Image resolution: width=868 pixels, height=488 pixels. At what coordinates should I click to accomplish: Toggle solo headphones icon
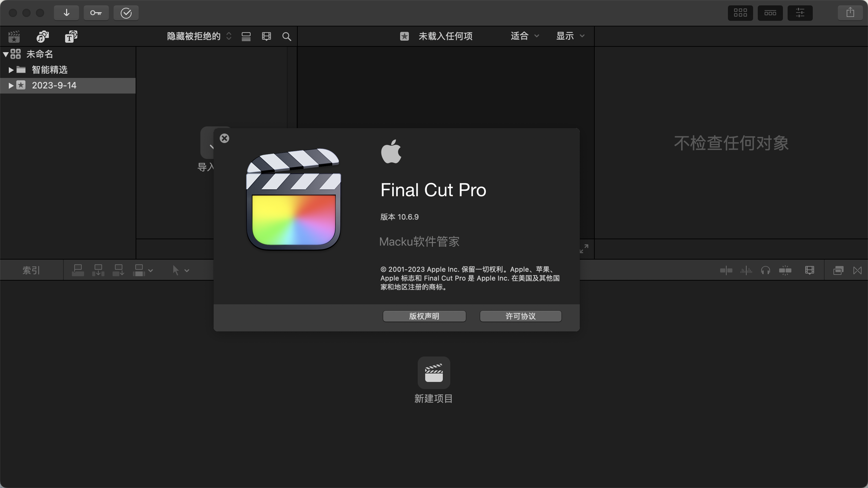(x=766, y=270)
